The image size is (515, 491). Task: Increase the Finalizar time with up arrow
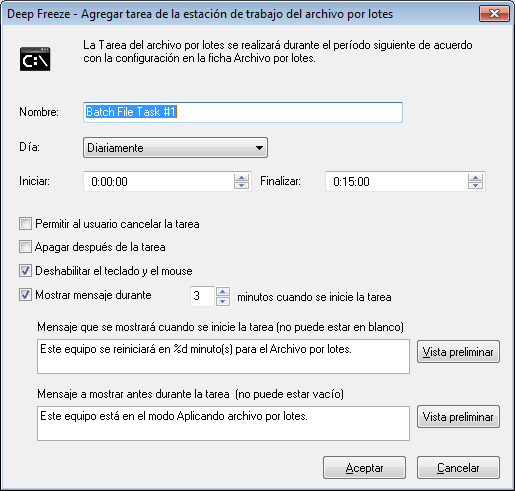coord(475,178)
